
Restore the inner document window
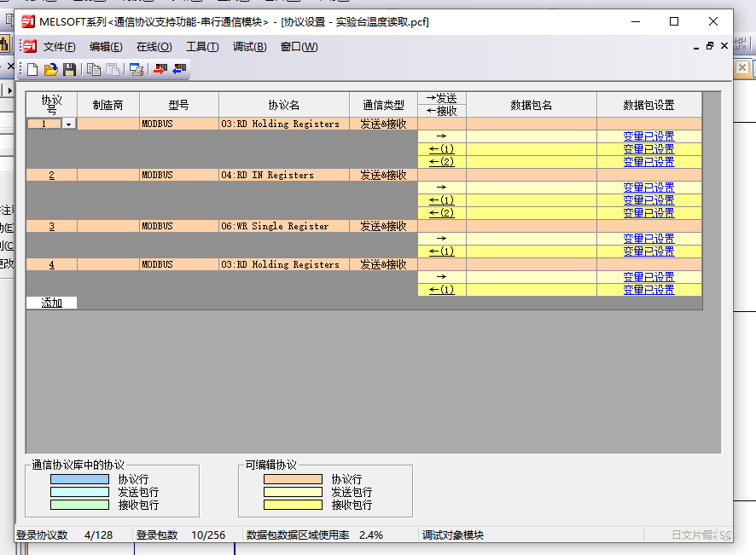pos(709,46)
